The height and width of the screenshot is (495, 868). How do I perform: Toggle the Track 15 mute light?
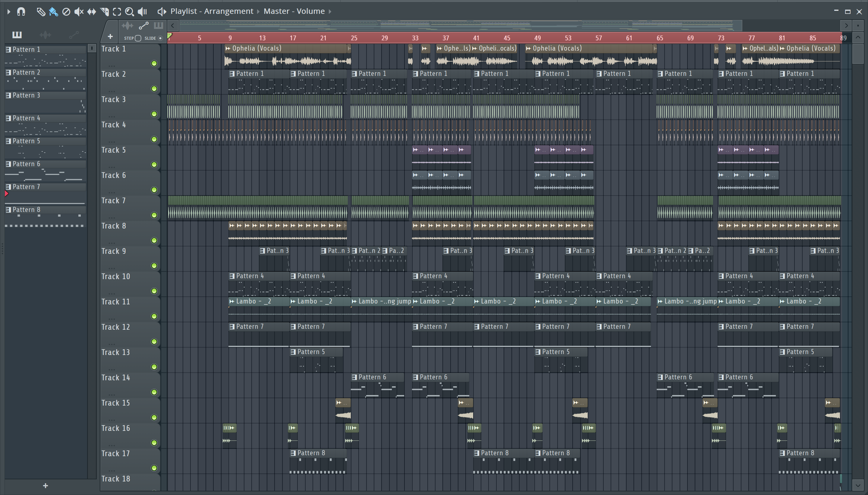[x=154, y=418]
